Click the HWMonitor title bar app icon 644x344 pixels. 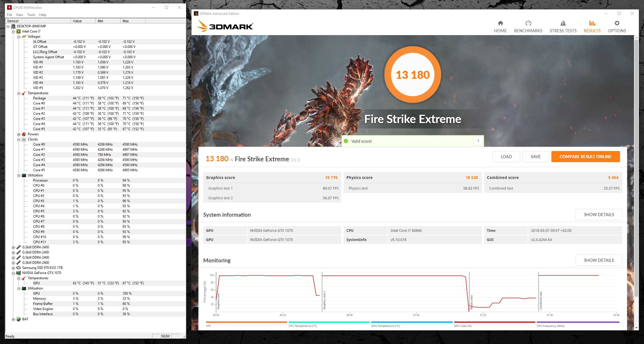click(9, 7)
